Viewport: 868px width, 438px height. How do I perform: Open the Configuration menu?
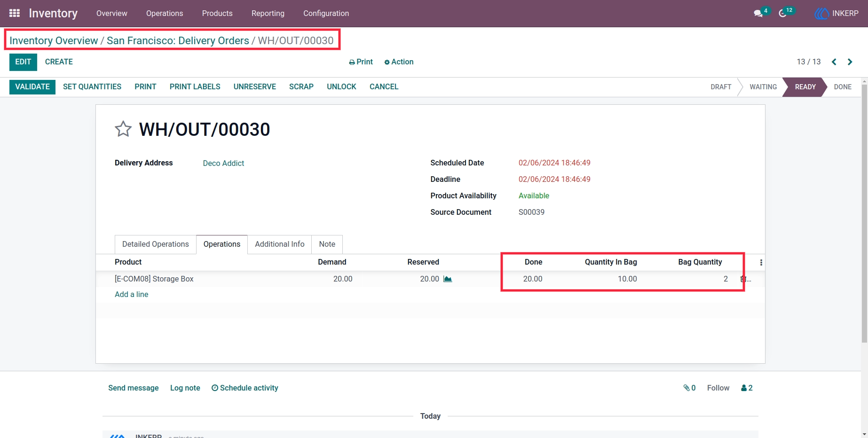click(x=326, y=13)
